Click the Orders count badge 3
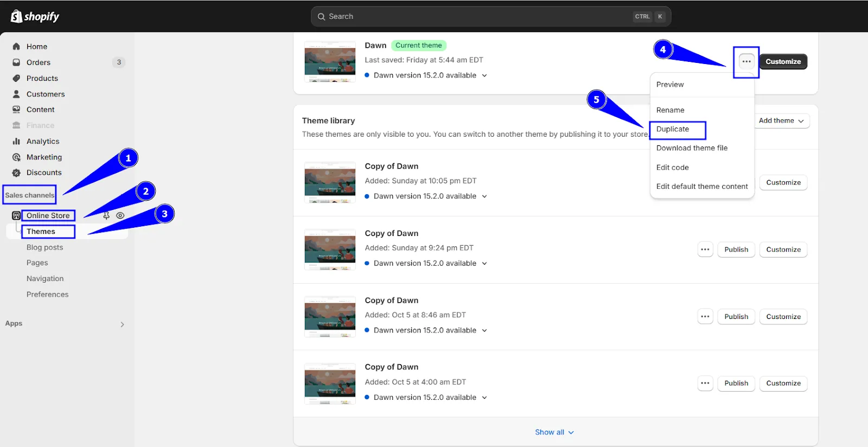Image resolution: width=868 pixels, height=447 pixels. pos(119,62)
